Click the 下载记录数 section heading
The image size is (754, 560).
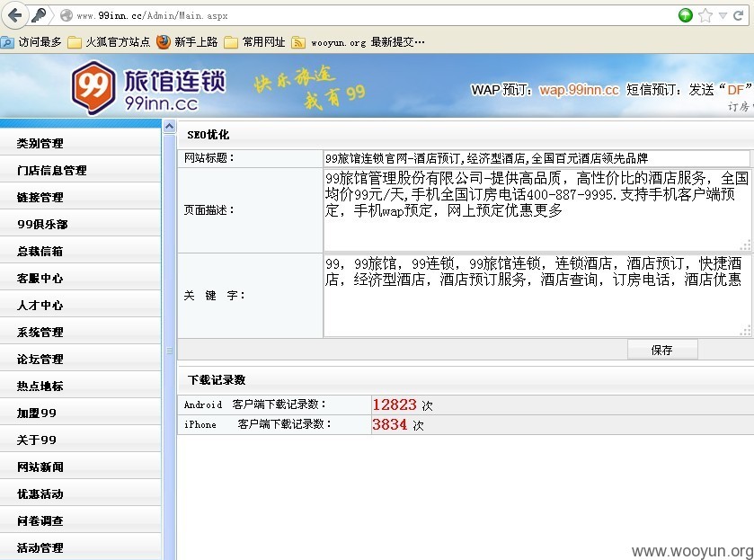pos(217,380)
